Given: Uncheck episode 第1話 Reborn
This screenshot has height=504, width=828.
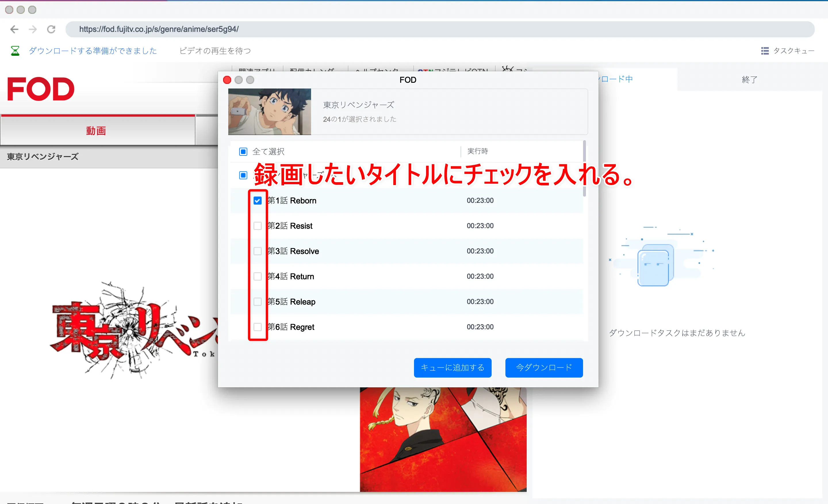Looking at the screenshot, I should pyautogui.click(x=257, y=201).
